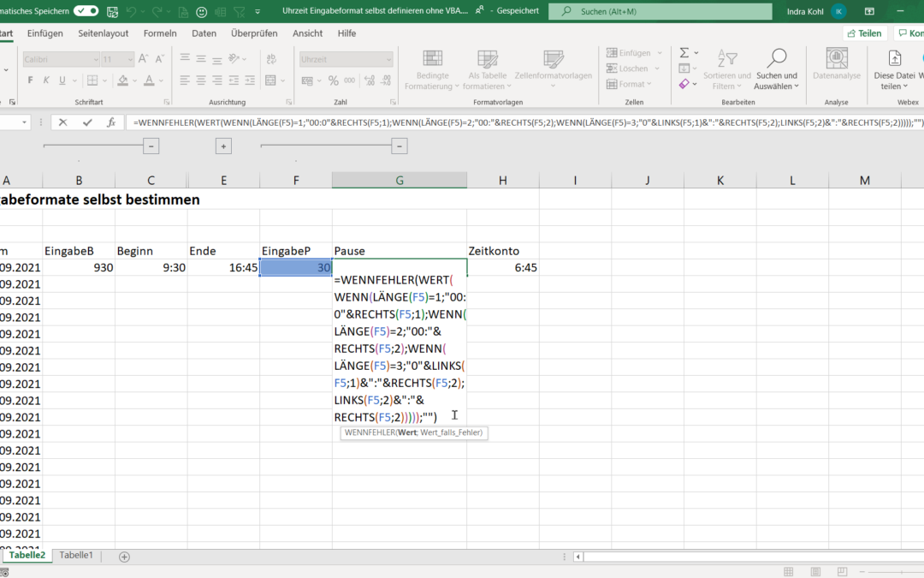Screen dimensions: 924x578
Task: Switch to the Tabelle1 sheet tab
Action: pyautogui.click(x=76, y=555)
